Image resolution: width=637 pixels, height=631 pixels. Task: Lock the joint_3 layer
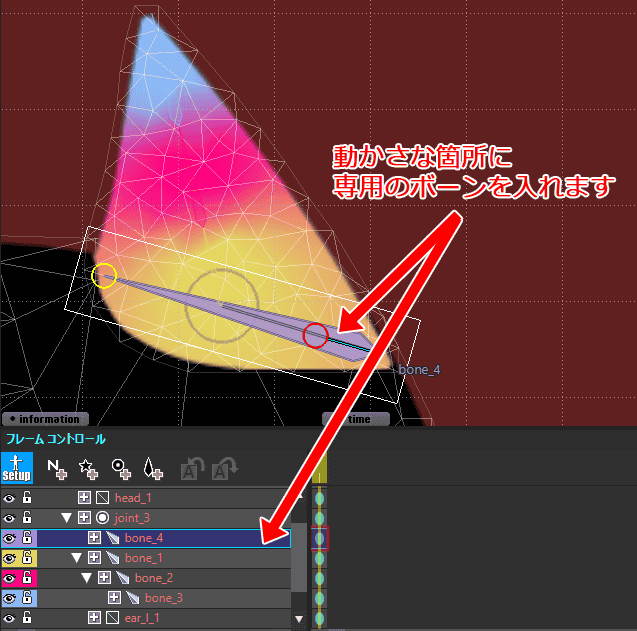(27, 517)
